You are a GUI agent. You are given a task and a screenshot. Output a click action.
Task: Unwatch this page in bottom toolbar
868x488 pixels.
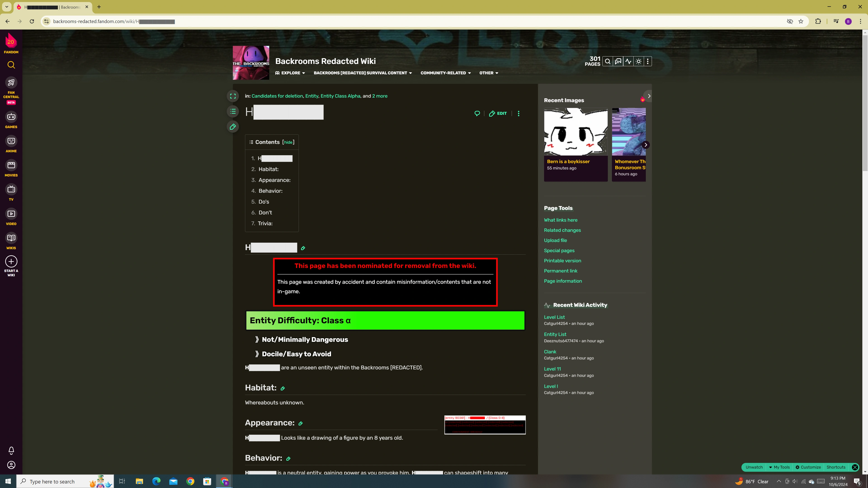pyautogui.click(x=754, y=467)
